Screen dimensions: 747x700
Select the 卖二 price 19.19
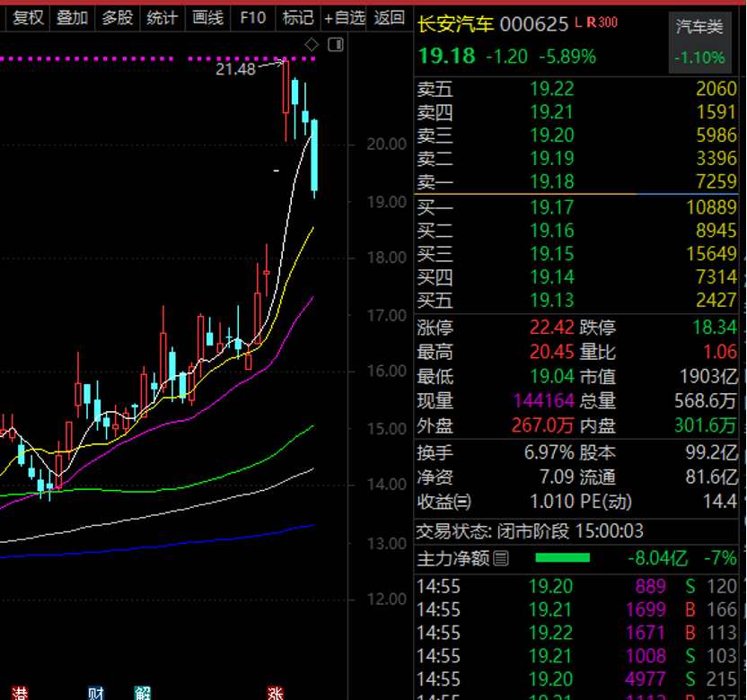pos(552,159)
